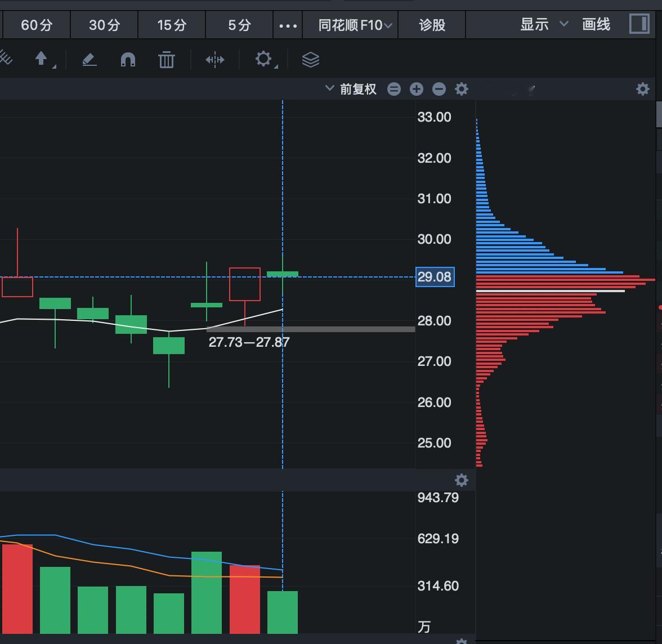662x644 pixels.
Task: Zoom out using the minus icon
Action: tap(439, 89)
